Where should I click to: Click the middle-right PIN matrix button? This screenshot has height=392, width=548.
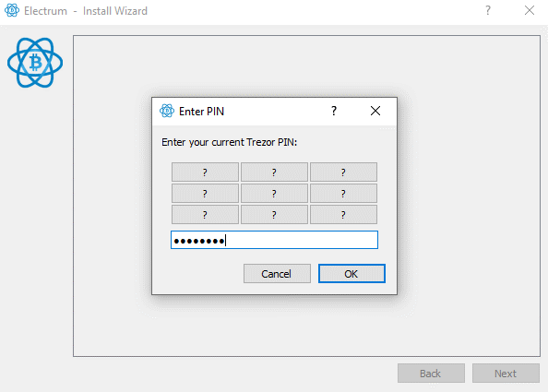[343, 193]
